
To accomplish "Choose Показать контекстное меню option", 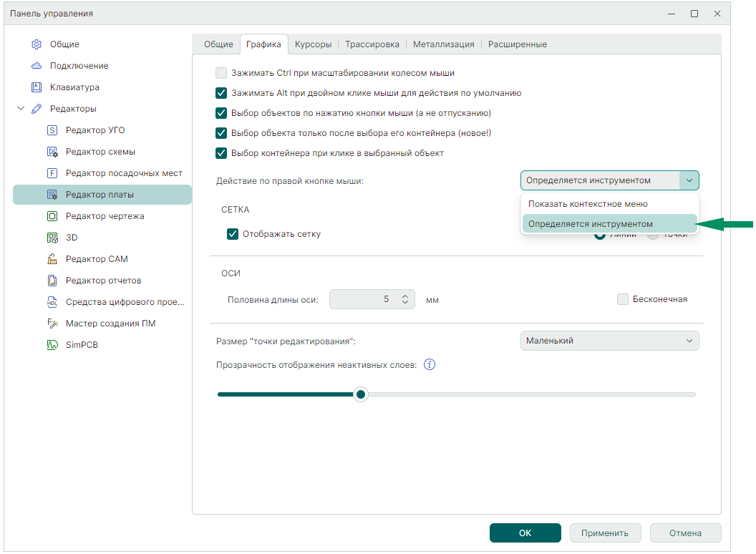I will coord(587,204).
